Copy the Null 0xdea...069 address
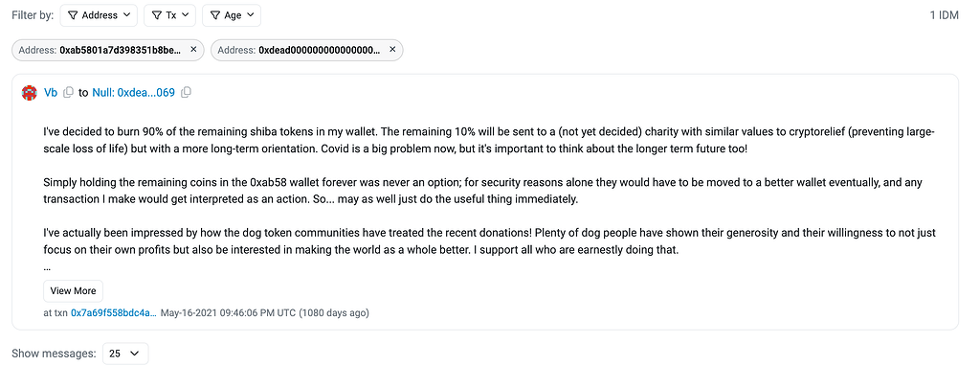Screen dimensions: 980x366 [x=186, y=93]
